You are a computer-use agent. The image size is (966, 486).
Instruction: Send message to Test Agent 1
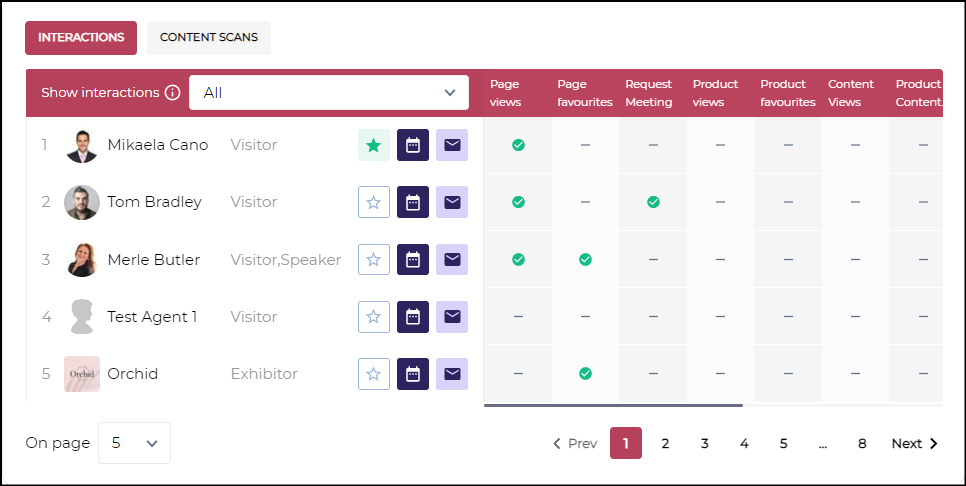tap(452, 317)
